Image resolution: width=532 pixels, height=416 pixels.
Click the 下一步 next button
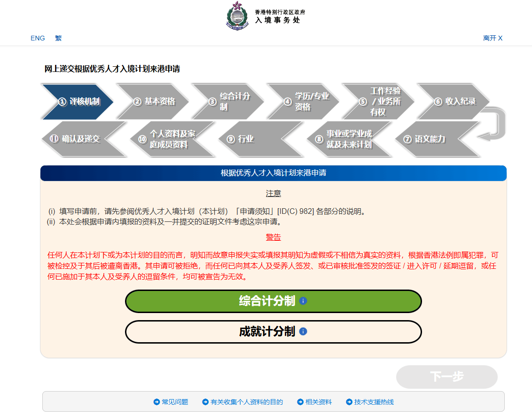(447, 377)
